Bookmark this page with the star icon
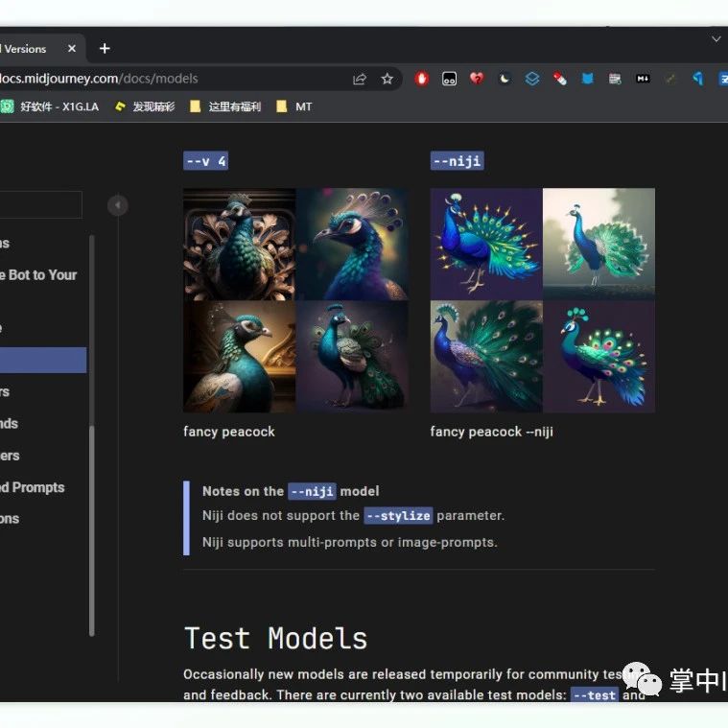The image size is (728, 728). [x=387, y=79]
